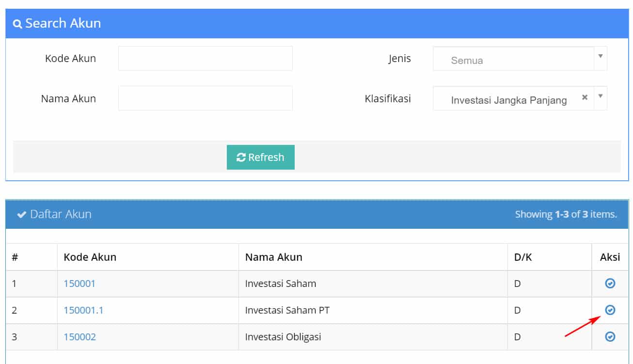Click the Nama Akun column header

(x=274, y=257)
